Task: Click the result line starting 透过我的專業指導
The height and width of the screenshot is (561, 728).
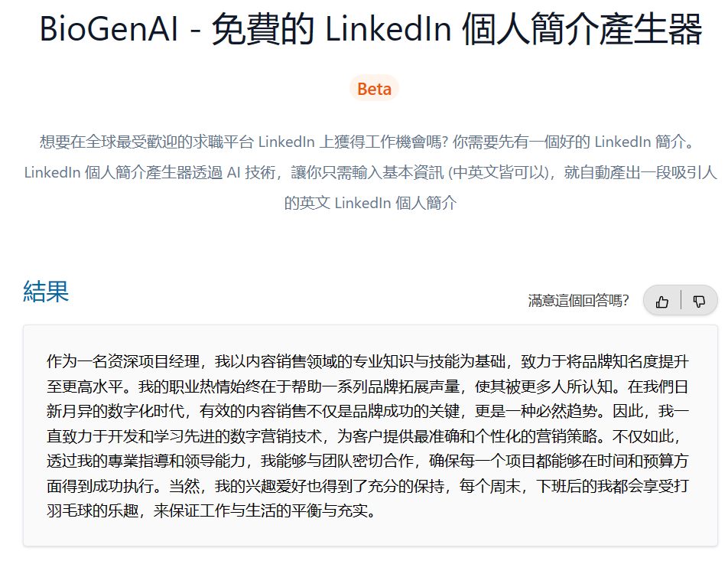Action: [367, 461]
